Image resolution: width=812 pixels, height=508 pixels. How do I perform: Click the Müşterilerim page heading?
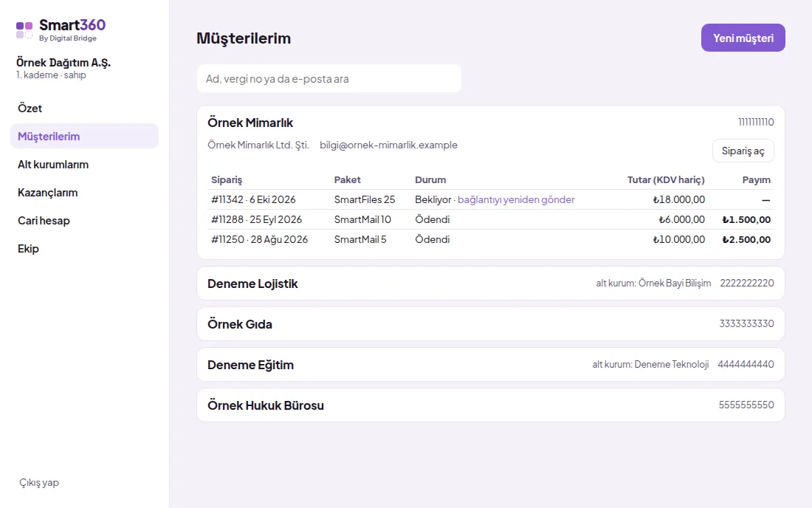(244, 38)
